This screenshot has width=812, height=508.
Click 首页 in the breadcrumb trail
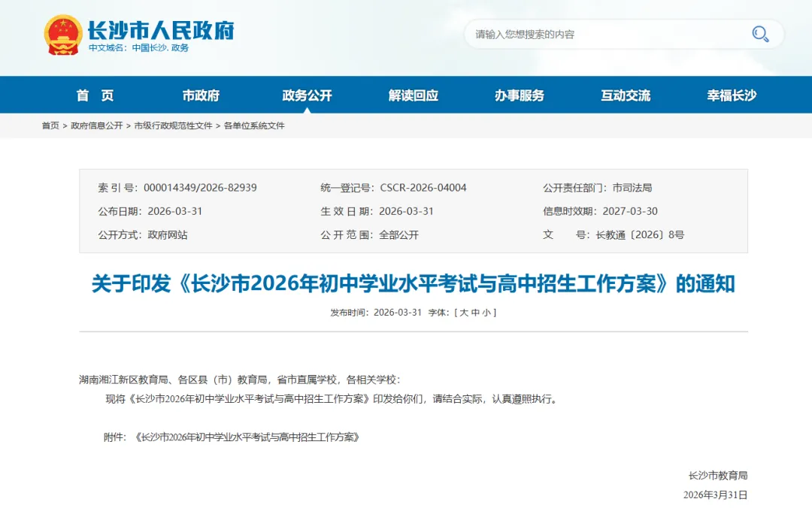[50, 125]
